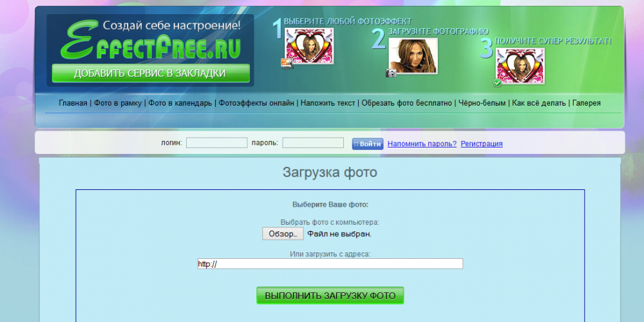Navigate to Галерея page

click(x=586, y=103)
